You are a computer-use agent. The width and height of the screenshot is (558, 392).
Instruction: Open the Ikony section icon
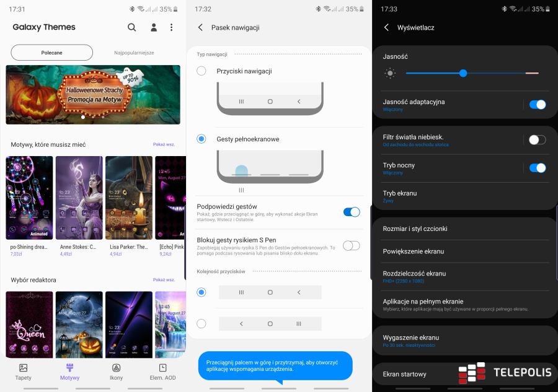click(x=117, y=372)
